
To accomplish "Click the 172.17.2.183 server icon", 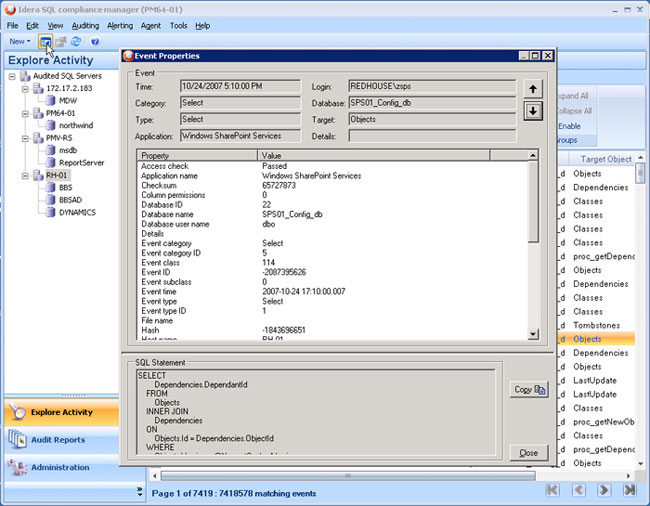I will [x=38, y=88].
